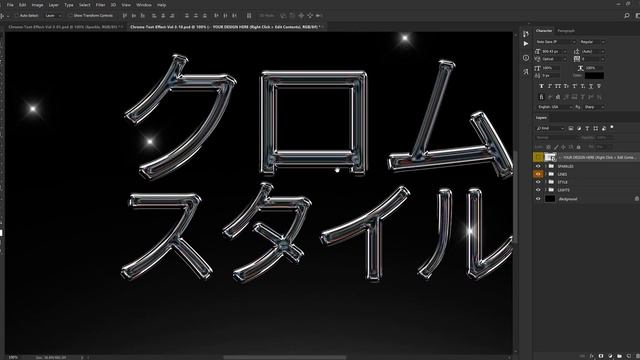Apply Faux Italic style
The width and height of the screenshot is (640, 360).
click(550, 86)
